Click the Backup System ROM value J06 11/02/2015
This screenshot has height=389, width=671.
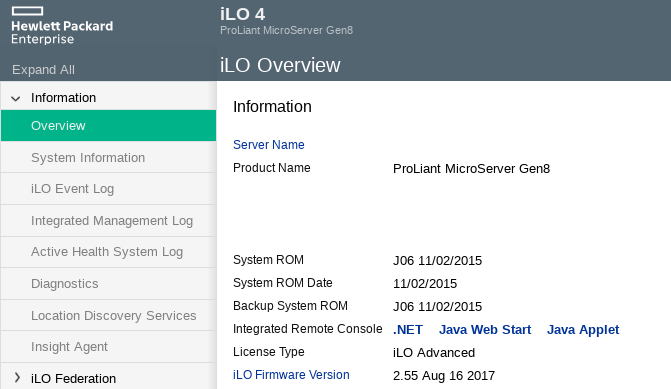437,307
